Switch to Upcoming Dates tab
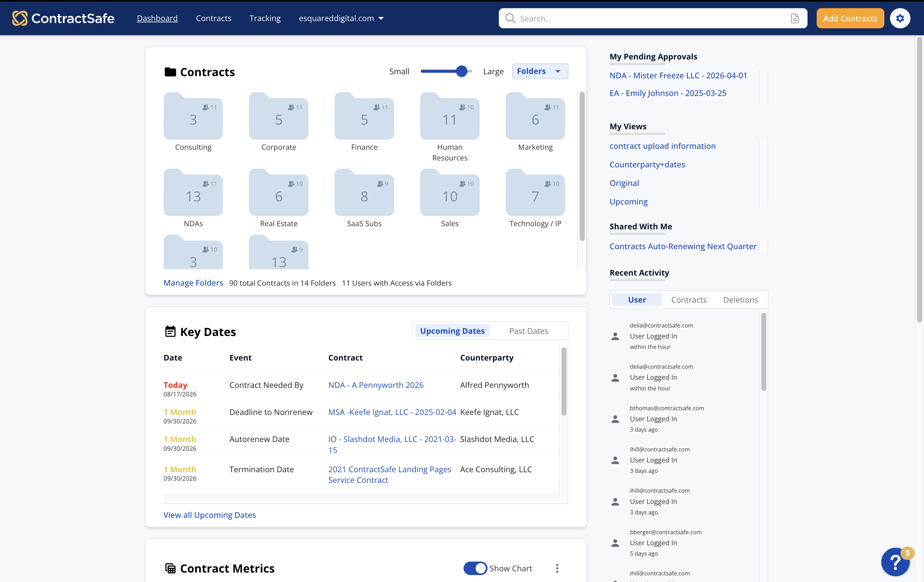The image size is (924, 582). 453,331
